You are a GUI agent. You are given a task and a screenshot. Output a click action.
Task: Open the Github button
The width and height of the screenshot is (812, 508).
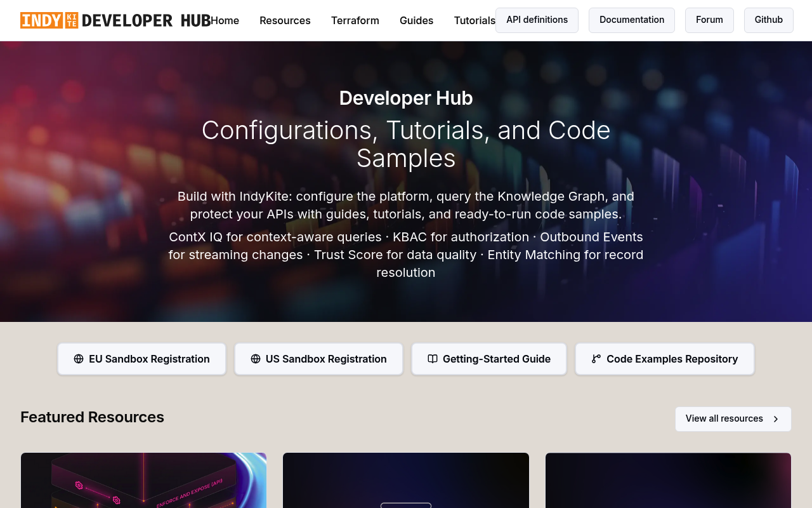769,20
